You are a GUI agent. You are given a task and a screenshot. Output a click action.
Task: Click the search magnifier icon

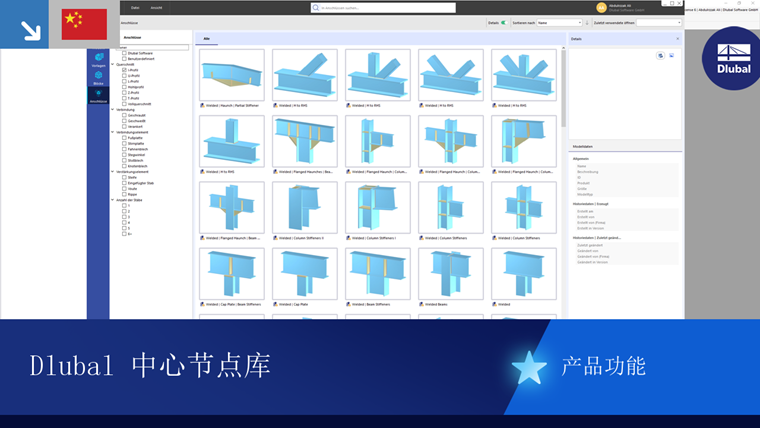316,8
